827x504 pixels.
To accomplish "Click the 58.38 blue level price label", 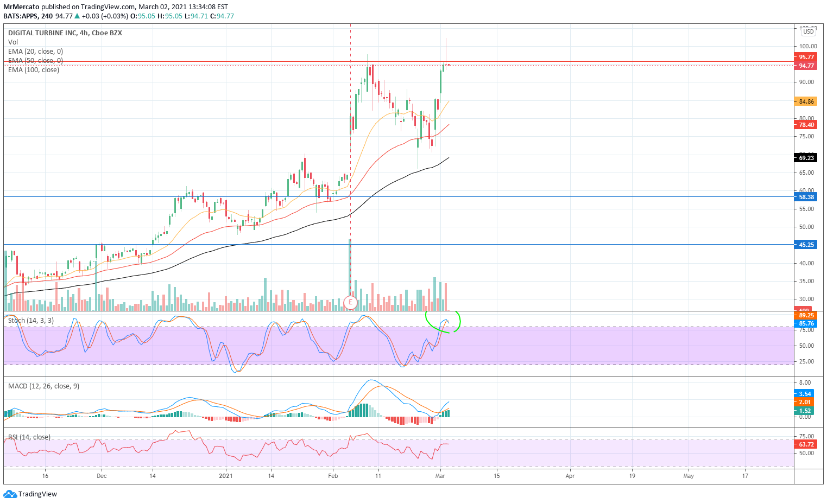I will tap(806, 197).
